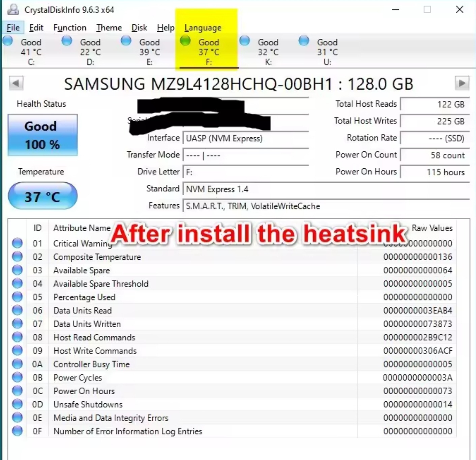Click the Drive Letter field showing F:
476x460 pixels.
pyautogui.click(x=246, y=172)
